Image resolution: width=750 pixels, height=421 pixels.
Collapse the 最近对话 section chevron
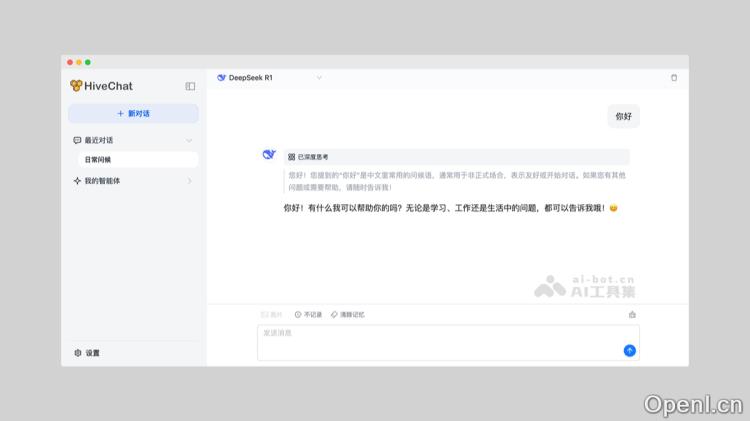coord(189,140)
